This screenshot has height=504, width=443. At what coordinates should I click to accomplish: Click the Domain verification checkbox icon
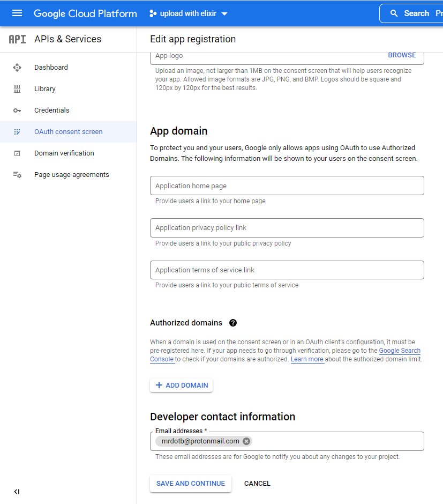[17, 153]
